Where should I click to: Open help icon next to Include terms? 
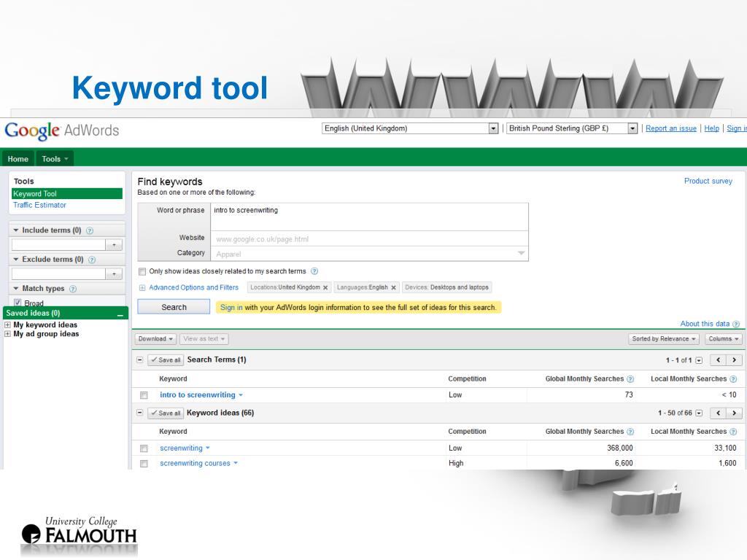coord(90,230)
